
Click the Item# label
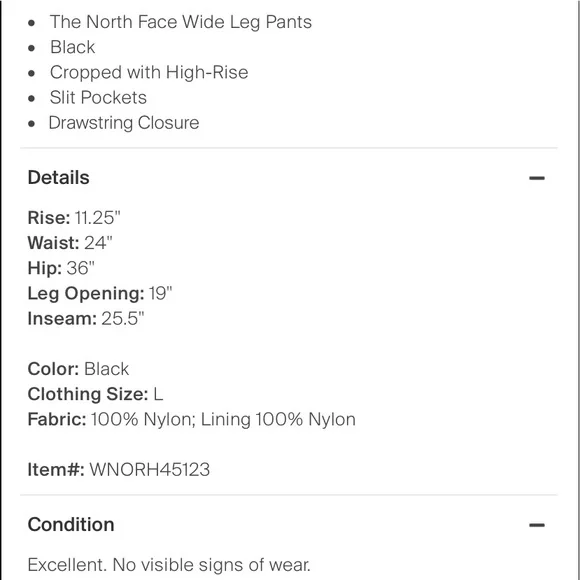click(56, 470)
